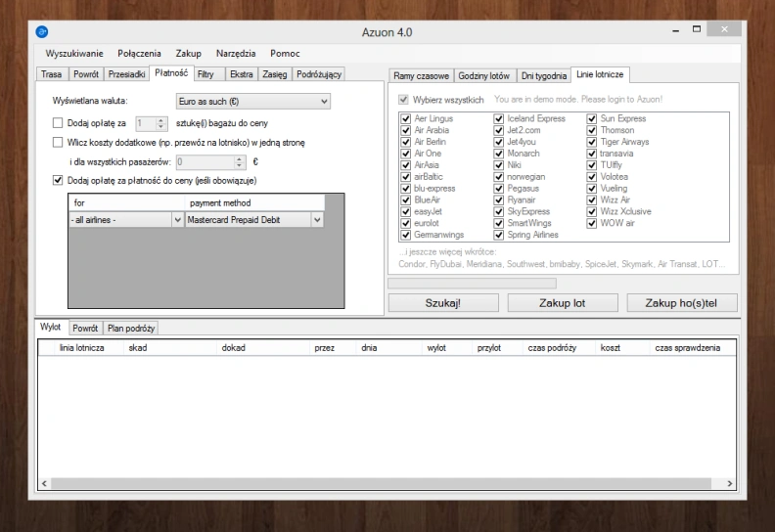775x532 pixels.
Task: Open the Wyświetlana waluta currency dropdown
Action: pyautogui.click(x=253, y=102)
